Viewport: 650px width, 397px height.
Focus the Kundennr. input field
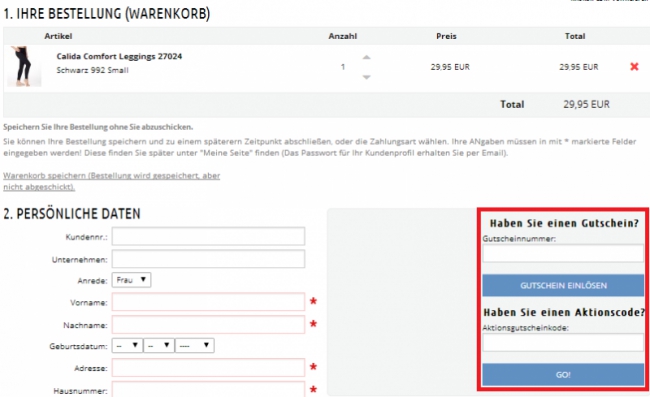(209, 237)
